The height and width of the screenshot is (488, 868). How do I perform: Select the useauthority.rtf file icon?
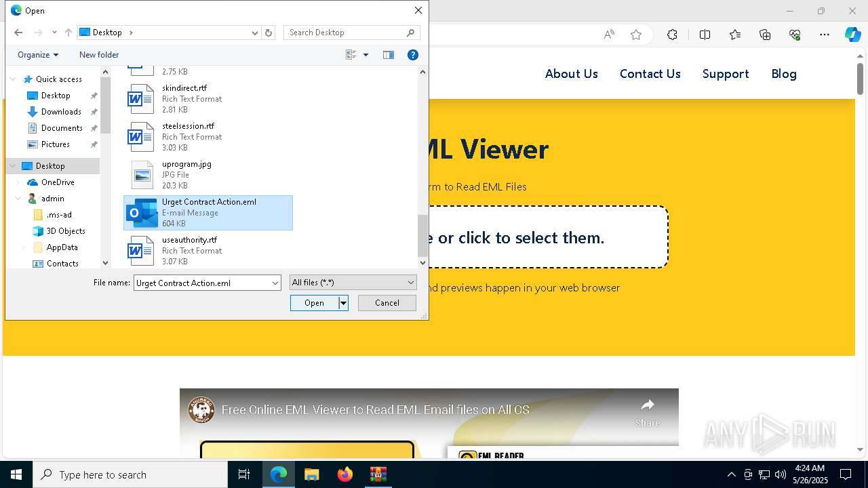point(141,251)
